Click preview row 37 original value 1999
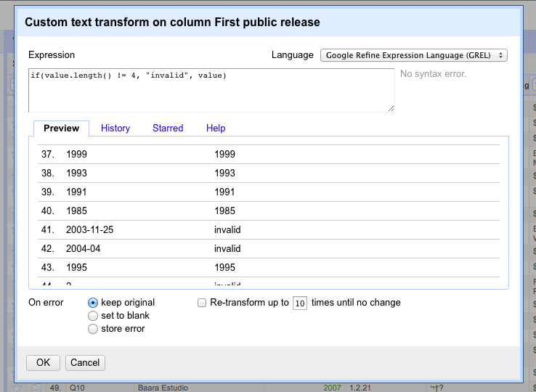This screenshot has height=392, width=536. [76, 155]
